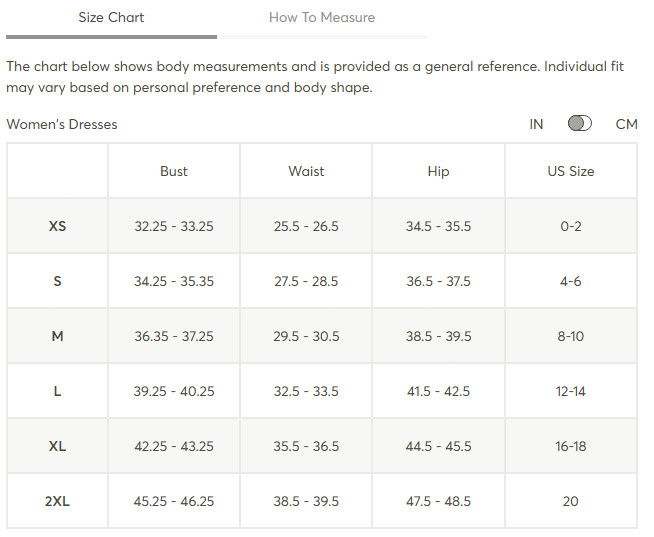
Task: Switch to the How To Measure tab
Action: pyautogui.click(x=322, y=18)
